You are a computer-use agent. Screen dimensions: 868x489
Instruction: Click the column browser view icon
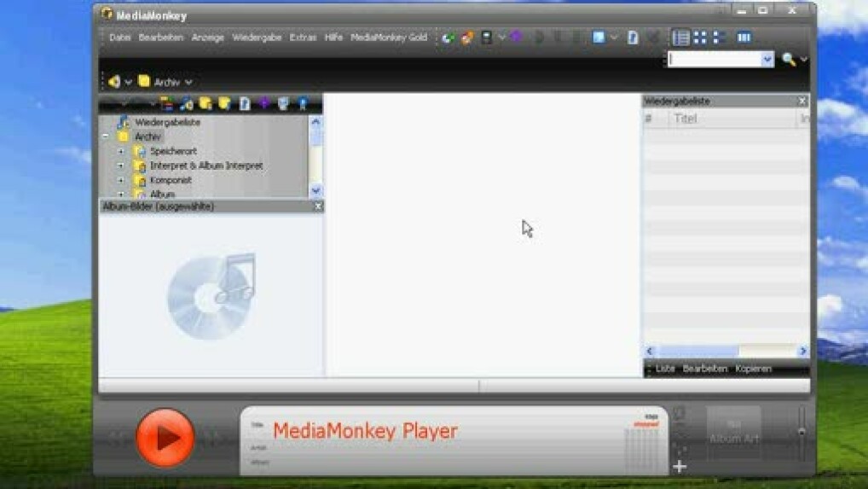pos(744,38)
